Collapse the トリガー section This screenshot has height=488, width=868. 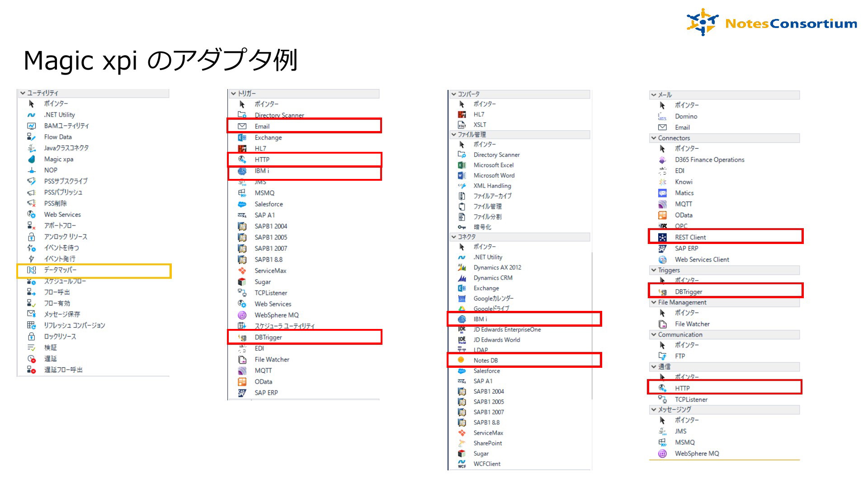(233, 94)
